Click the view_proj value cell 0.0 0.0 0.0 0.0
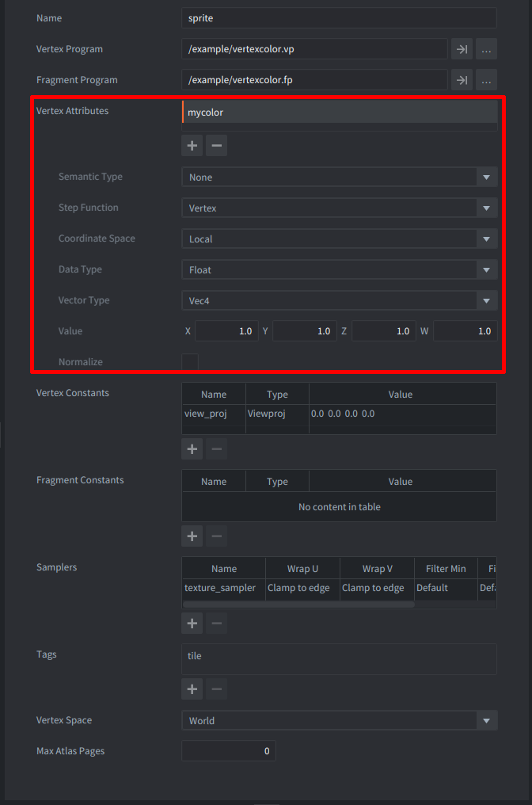This screenshot has width=532, height=805. coord(403,414)
